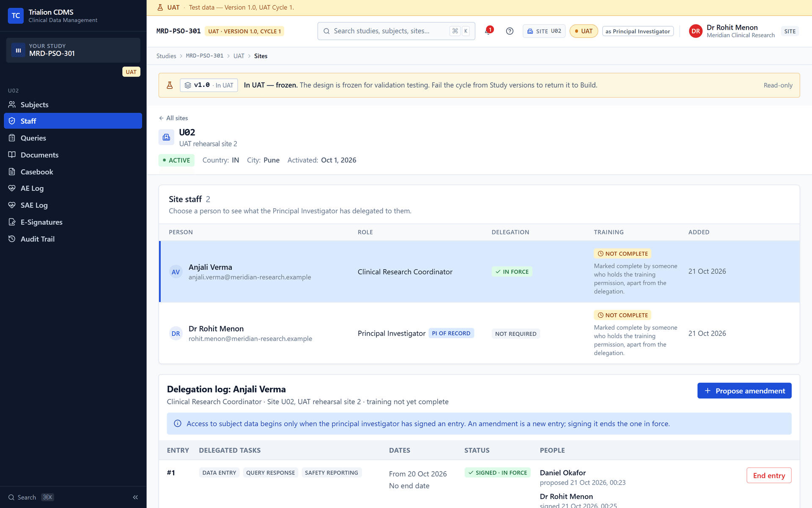Open SAE Log in sidebar
Screen dimensions: 812x508
tap(73, 205)
